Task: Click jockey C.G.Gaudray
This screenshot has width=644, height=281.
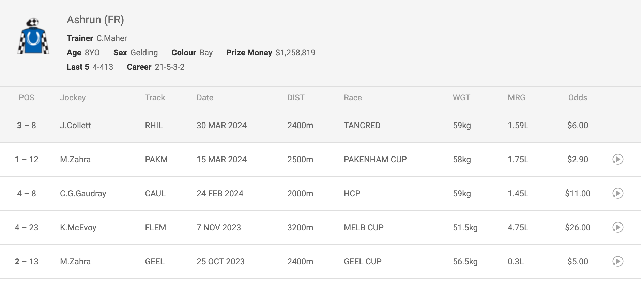Action: tap(83, 194)
